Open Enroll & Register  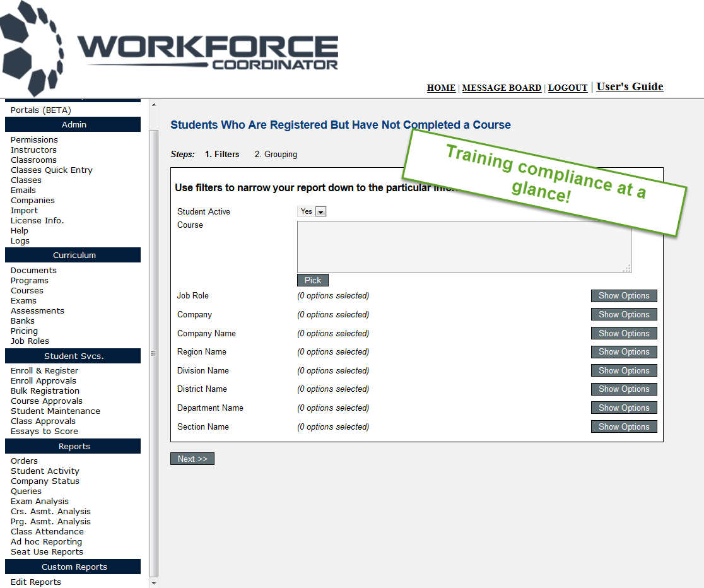pos(44,370)
